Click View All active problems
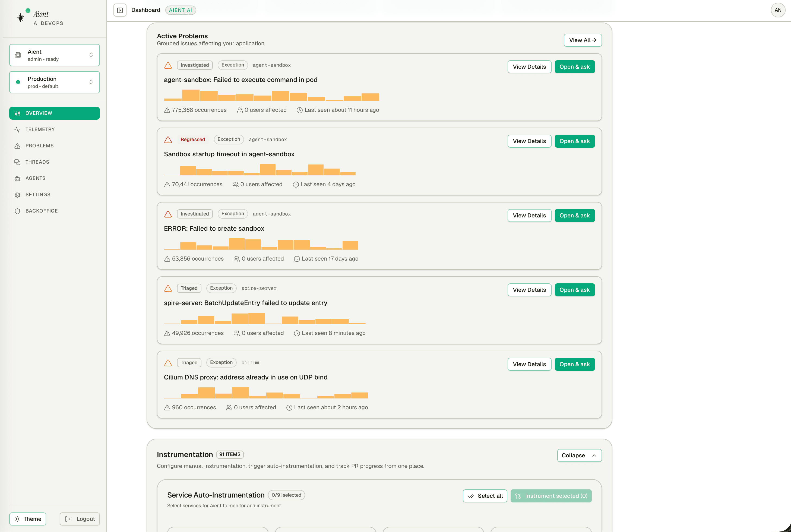This screenshot has height=532, width=791. [583, 40]
